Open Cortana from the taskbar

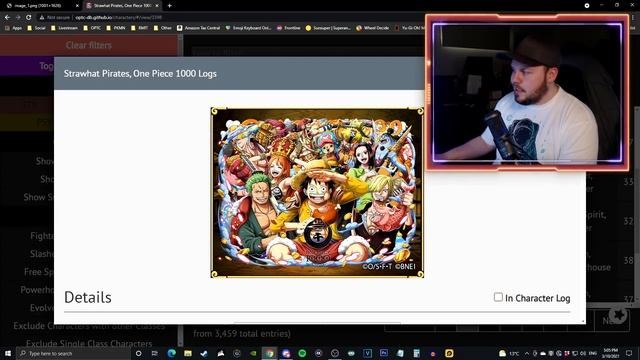pyautogui.click(x=138, y=353)
